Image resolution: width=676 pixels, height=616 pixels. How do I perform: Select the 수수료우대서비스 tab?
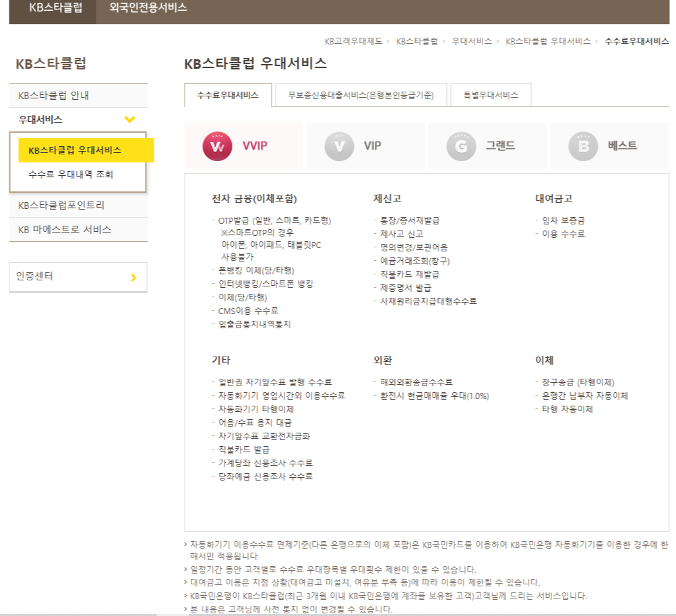(228, 95)
